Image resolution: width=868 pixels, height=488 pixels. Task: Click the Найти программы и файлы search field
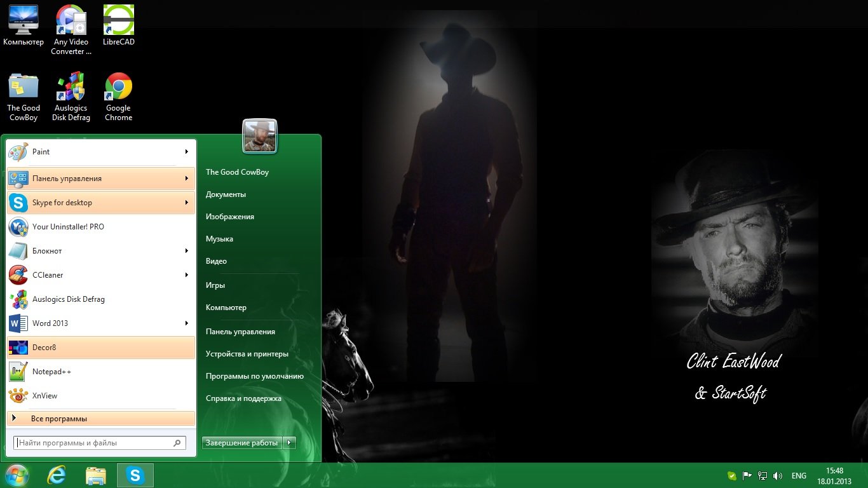(100, 443)
